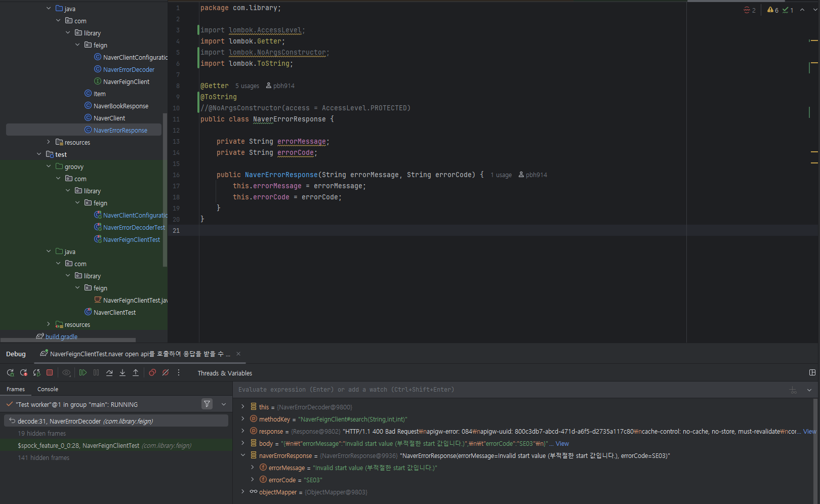View all breakpoints
The image size is (820, 504).
pyautogui.click(x=152, y=373)
